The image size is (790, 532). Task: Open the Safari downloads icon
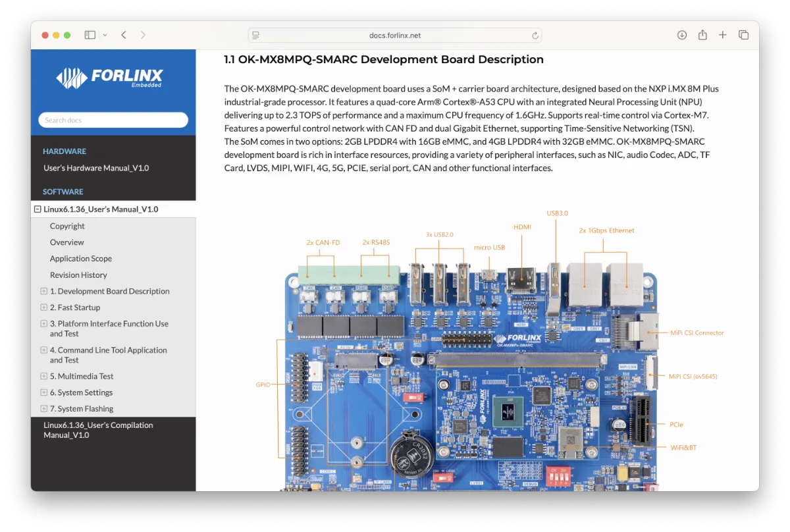682,35
